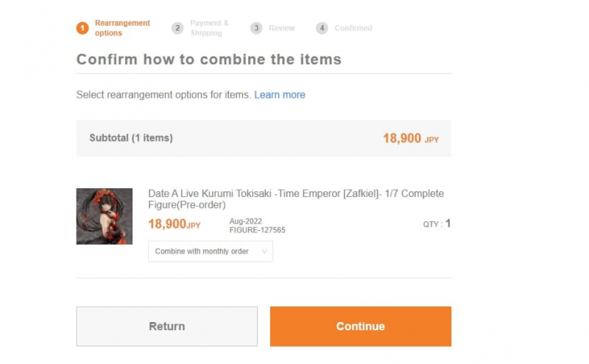
Task: Click the Aug-2022 release date text
Action: (x=246, y=221)
